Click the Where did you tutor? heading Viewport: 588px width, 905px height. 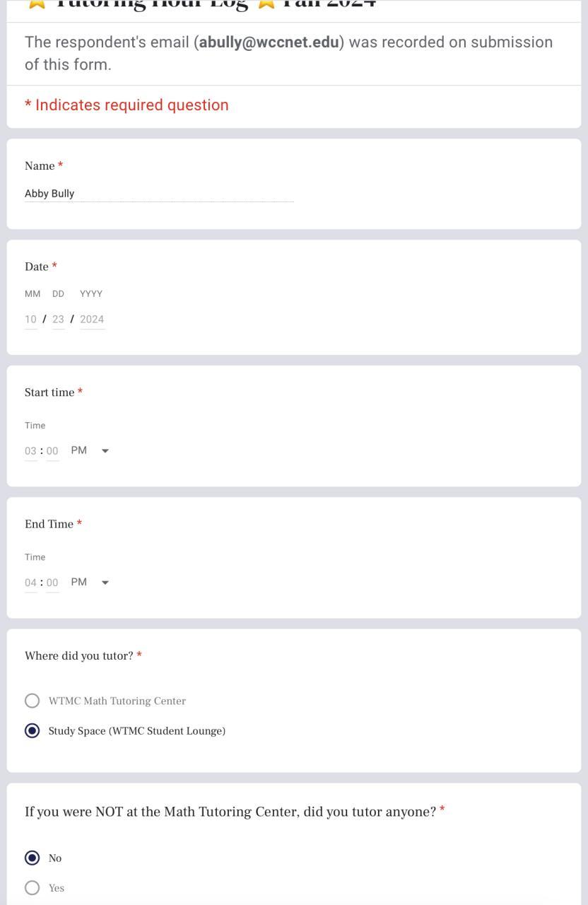pos(78,656)
